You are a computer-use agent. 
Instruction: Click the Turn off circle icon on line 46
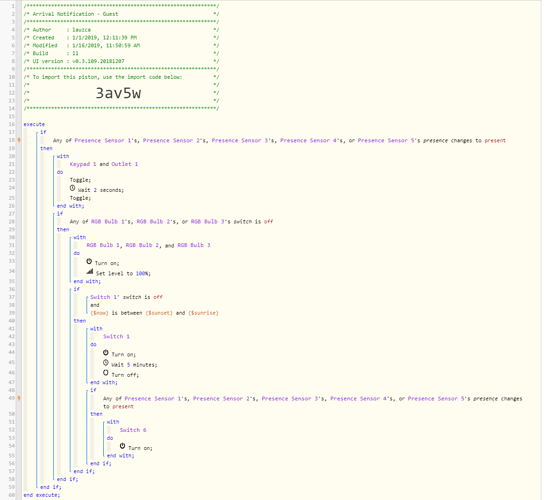pyautogui.click(x=106, y=373)
